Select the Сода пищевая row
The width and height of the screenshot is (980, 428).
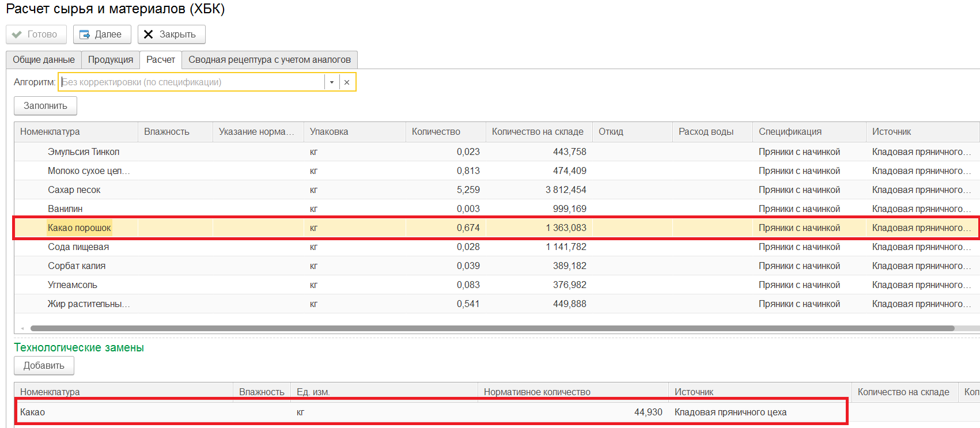point(497,247)
